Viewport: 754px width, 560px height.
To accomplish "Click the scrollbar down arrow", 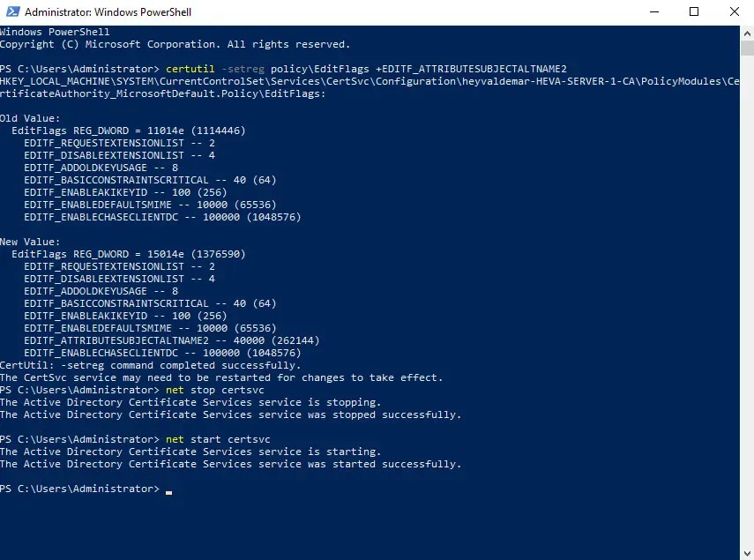I will (x=747, y=553).
